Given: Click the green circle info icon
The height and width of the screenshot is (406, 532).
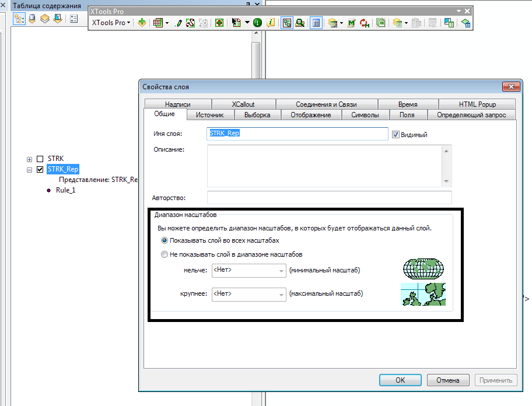Looking at the screenshot, I should tap(257, 23).
